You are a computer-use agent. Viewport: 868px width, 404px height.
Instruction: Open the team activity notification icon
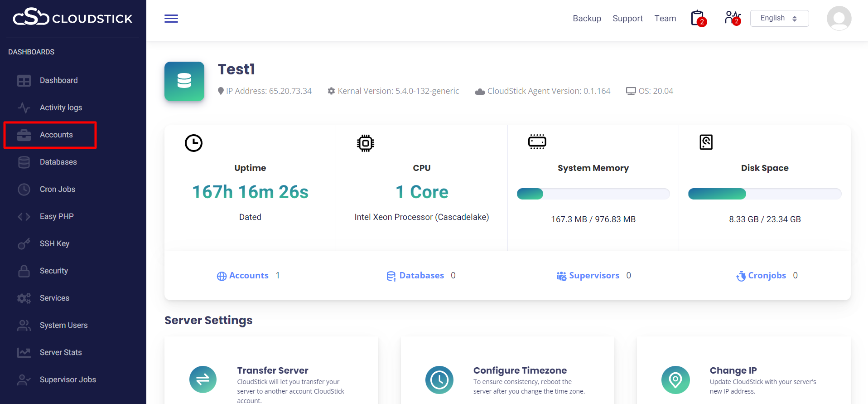pyautogui.click(x=732, y=18)
